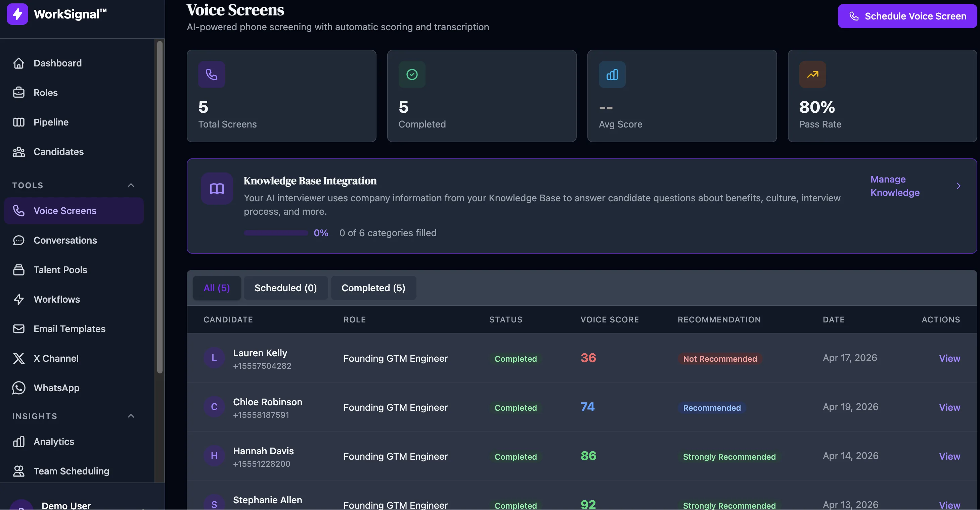The height and width of the screenshot is (510, 980).
Task: Open Email Templates via envelope icon
Action: (19, 329)
